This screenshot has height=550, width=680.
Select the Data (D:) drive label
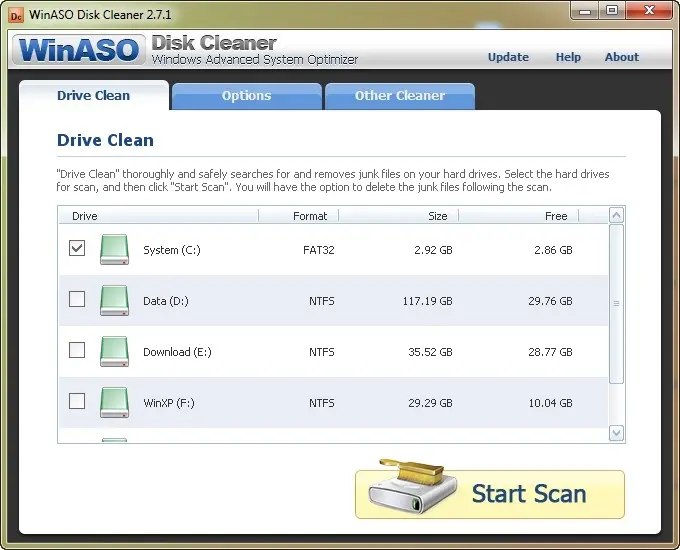[166, 301]
